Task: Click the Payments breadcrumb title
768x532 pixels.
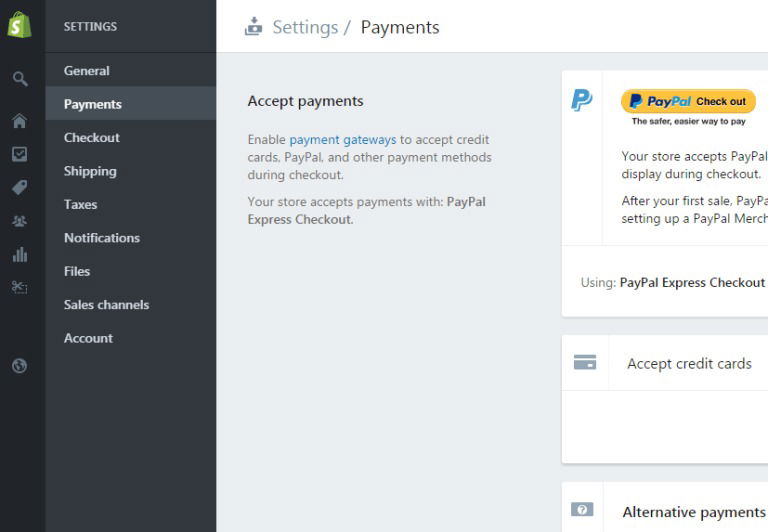Action: 400,27
